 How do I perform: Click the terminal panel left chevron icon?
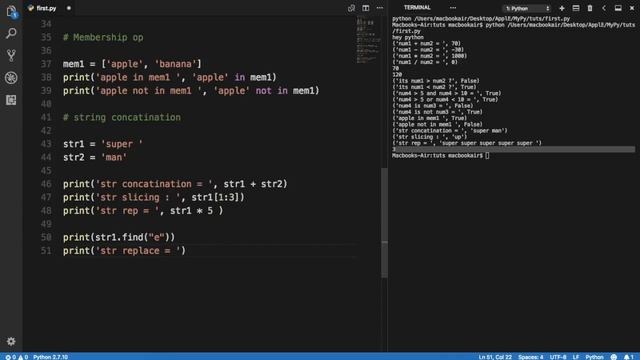click(x=604, y=8)
